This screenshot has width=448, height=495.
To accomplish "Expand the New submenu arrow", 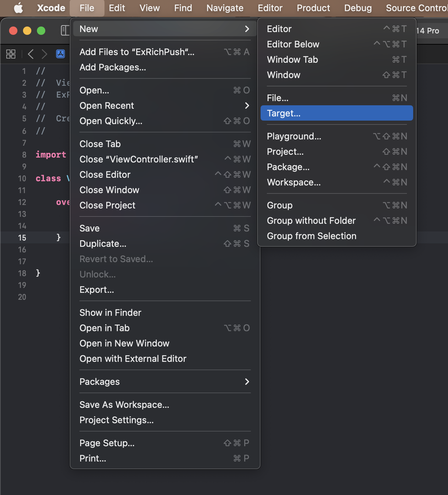I will point(247,29).
